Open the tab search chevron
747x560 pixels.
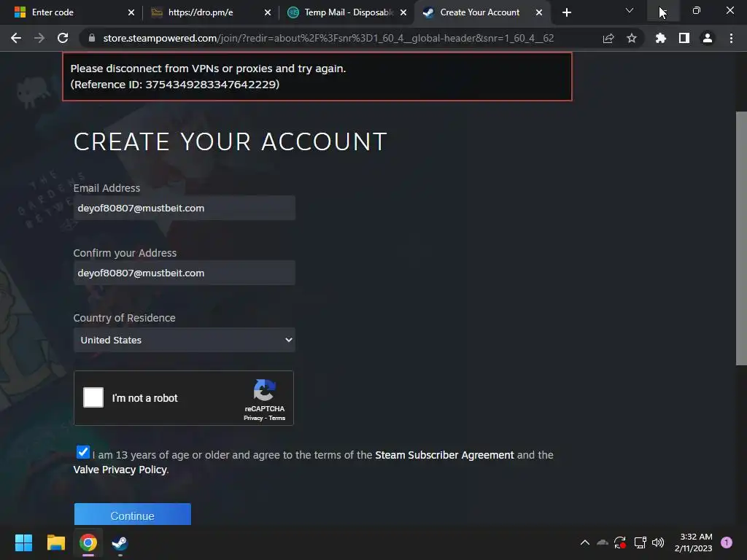pyautogui.click(x=630, y=10)
